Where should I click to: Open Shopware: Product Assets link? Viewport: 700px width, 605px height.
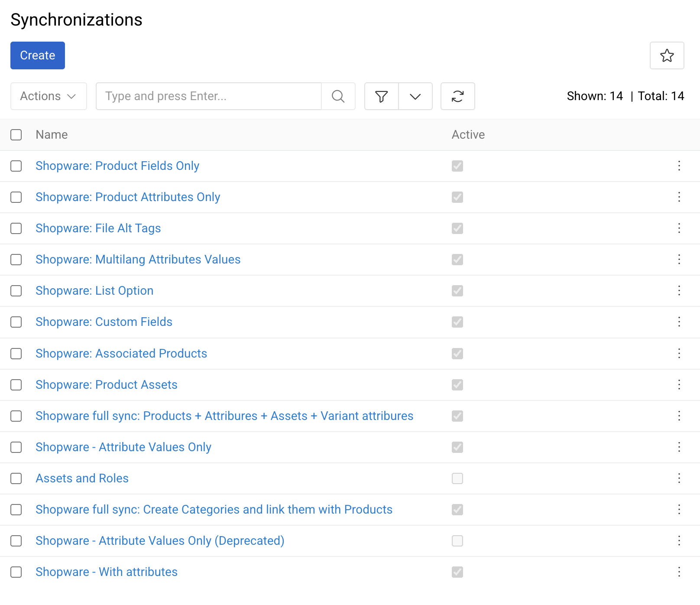coord(107,385)
